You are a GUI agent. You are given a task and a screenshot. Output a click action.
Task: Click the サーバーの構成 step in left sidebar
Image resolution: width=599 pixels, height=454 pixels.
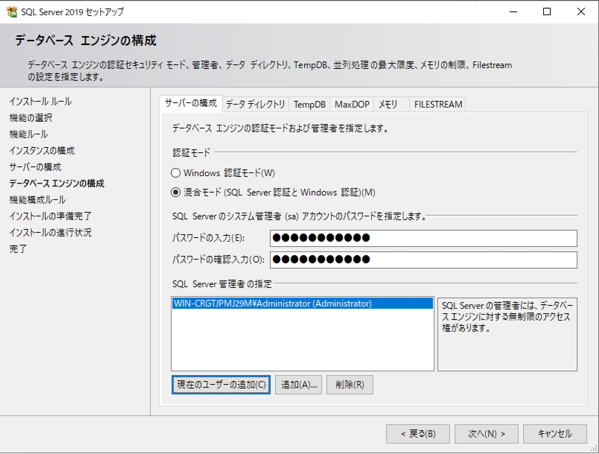pyautogui.click(x=35, y=167)
